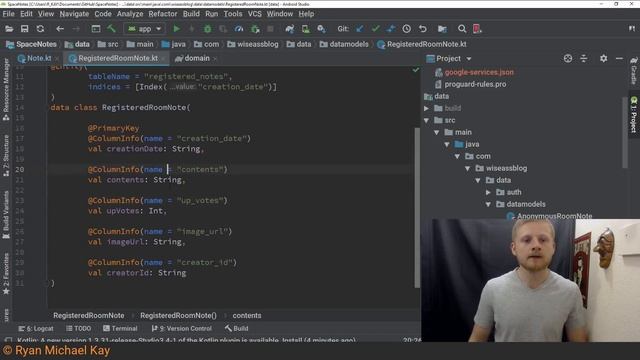
Task: Collapse the src folder arrow
Action: (x=427, y=120)
